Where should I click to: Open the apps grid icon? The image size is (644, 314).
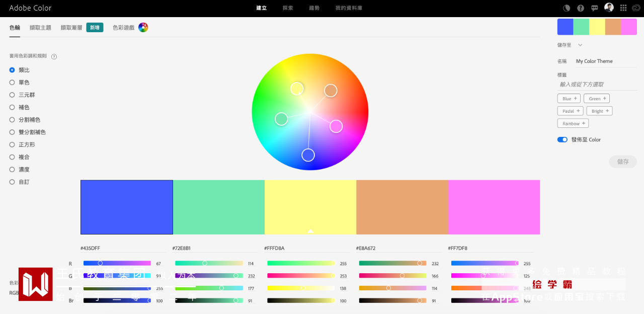pyautogui.click(x=623, y=8)
